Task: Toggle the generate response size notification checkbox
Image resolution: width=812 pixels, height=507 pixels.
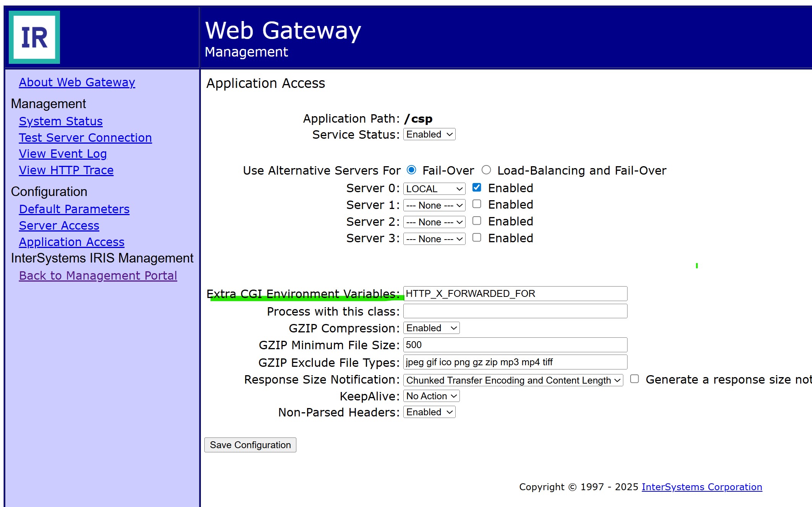Action: coord(634,379)
